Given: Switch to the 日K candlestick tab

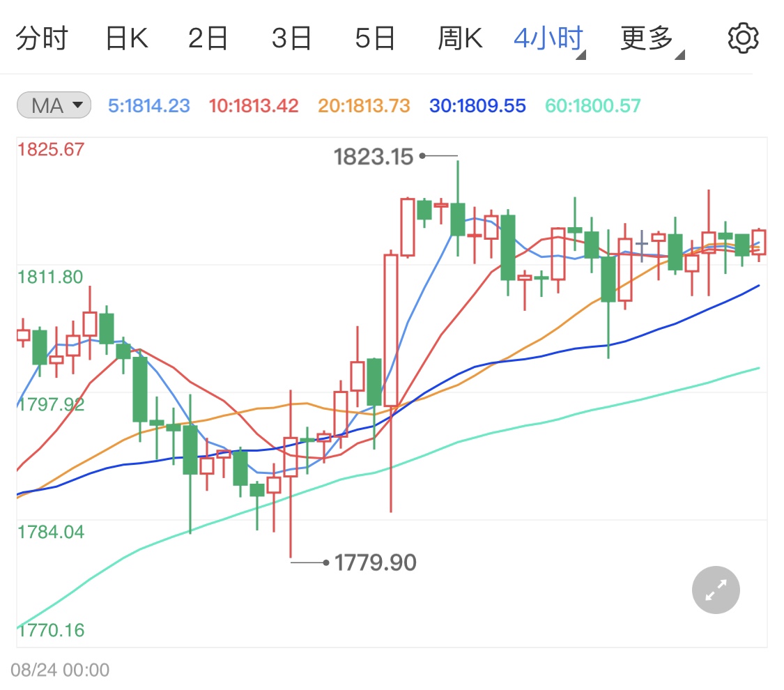Looking at the screenshot, I should pyautogui.click(x=126, y=38).
